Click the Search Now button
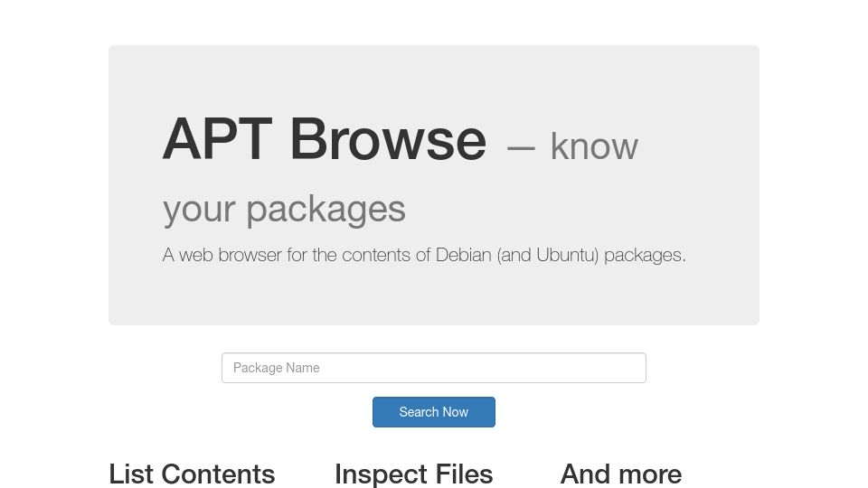Viewport: 868px width, 488px height. click(433, 412)
